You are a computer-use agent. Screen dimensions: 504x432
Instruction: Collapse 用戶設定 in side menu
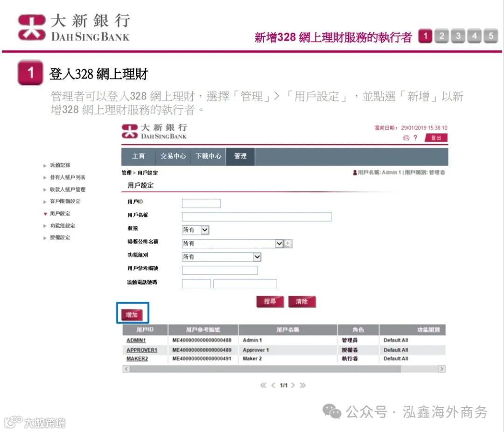(57, 214)
